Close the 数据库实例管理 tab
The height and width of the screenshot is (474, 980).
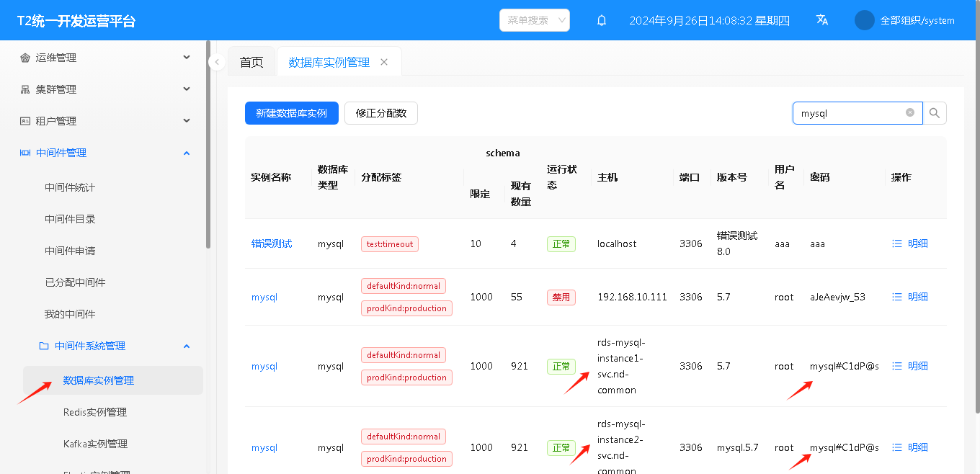point(384,62)
